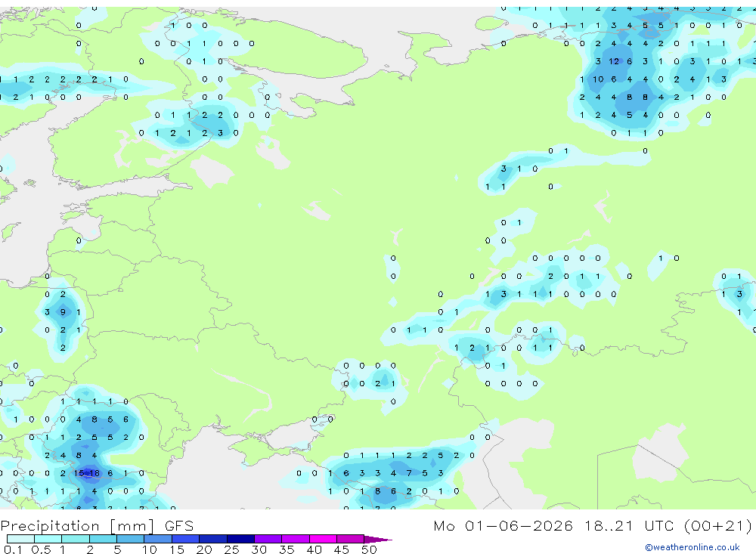
Task: Click the legend label '25'
Action: click(231, 549)
